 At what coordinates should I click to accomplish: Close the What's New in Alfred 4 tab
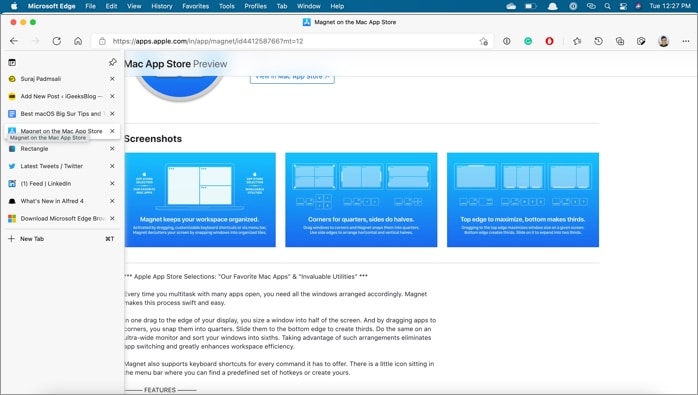point(112,201)
